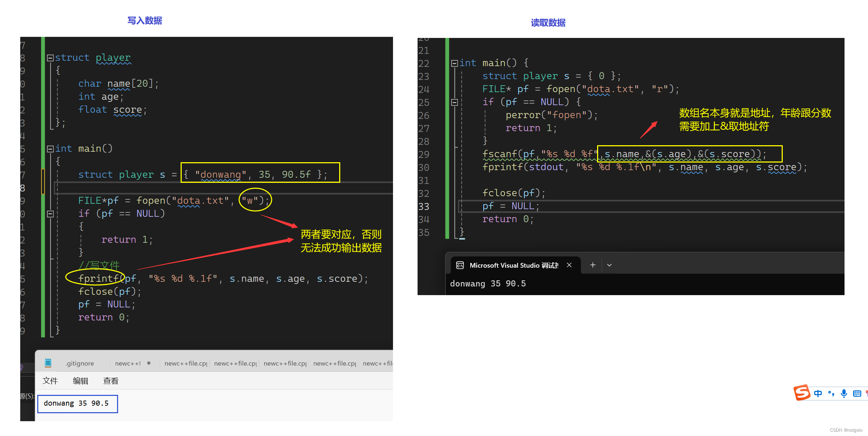Click 'struct player s = { 0 };' line
Screen dimensions: 868x436
[x=552, y=76]
